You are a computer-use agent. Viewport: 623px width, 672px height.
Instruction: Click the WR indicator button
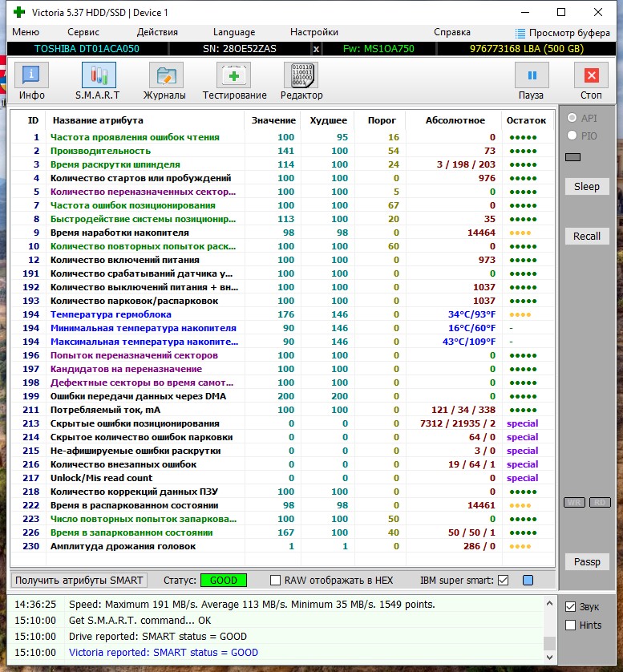point(574,503)
